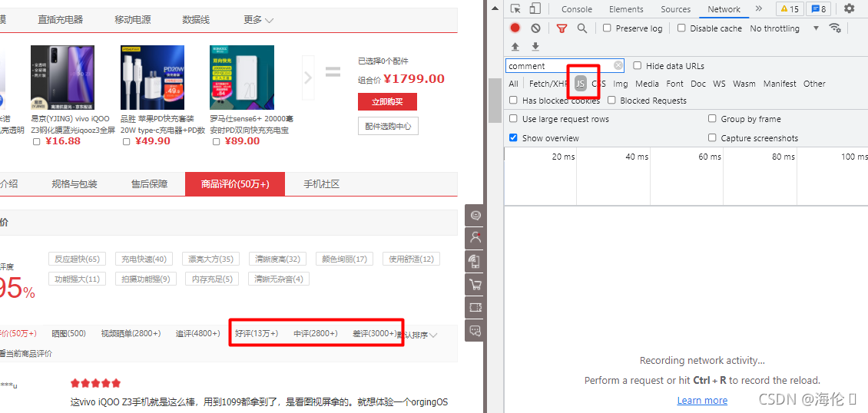The height and width of the screenshot is (413, 868).
Task: Check Blocked Requests
Action: click(611, 100)
